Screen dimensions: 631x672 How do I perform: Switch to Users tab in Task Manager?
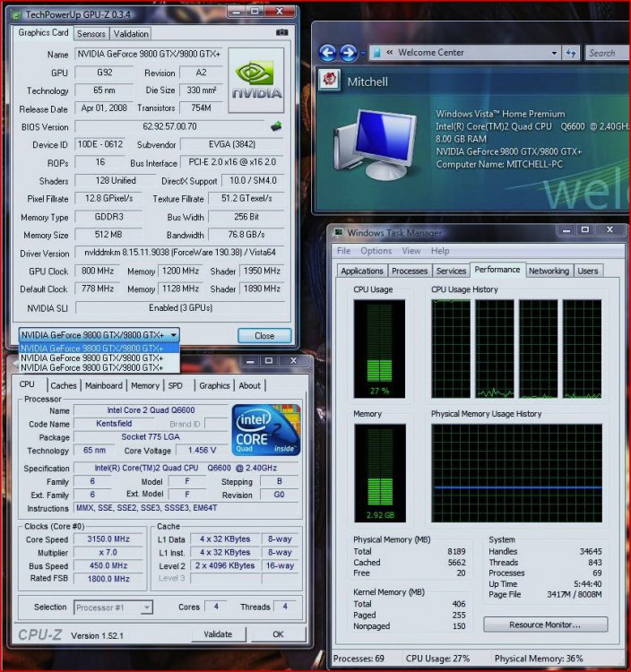pos(588,271)
